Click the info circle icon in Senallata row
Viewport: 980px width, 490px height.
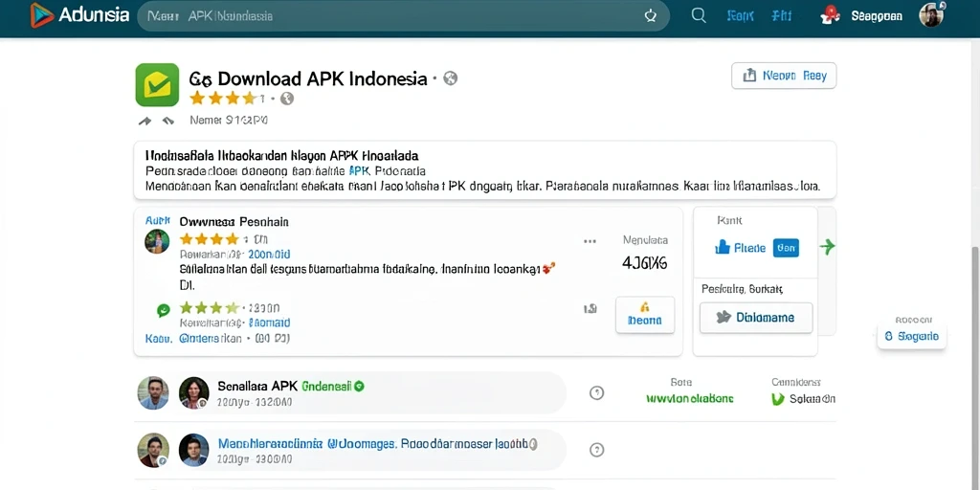pyautogui.click(x=597, y=393)
